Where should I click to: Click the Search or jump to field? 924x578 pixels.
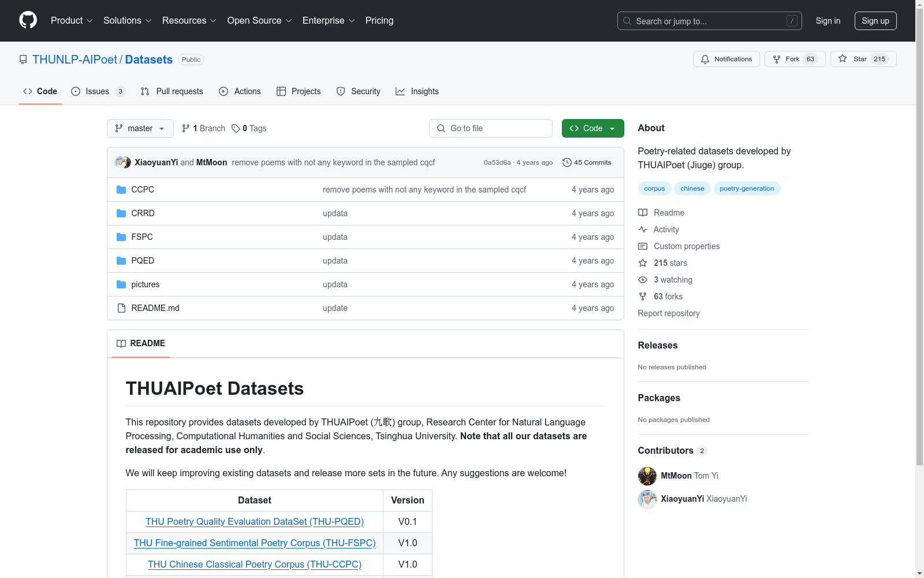pos(710,21)
